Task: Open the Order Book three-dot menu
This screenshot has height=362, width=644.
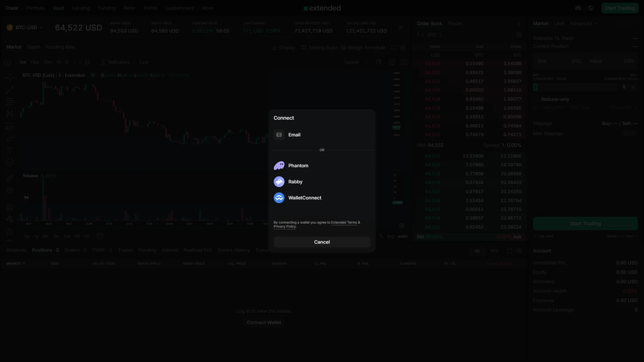Action: click(x=519, y=24)
